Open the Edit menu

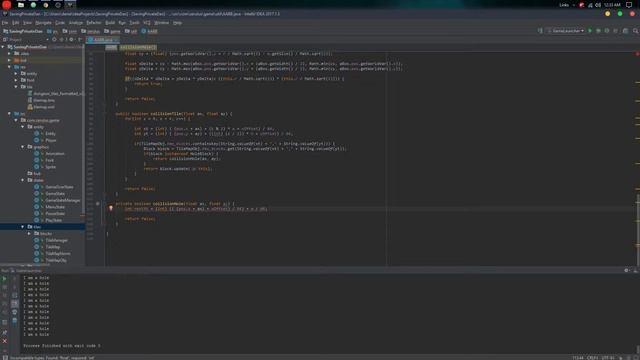pos(16,23)
